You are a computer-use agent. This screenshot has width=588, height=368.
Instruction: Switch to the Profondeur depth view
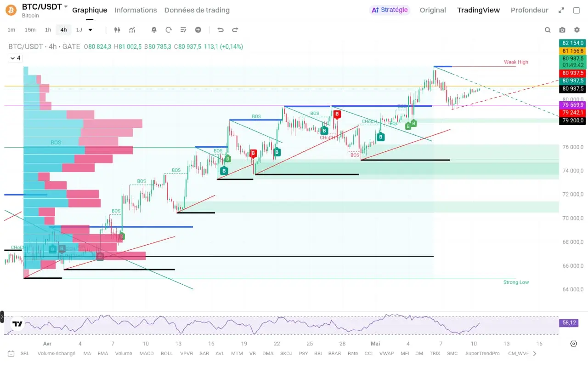(x=530, y=10)
